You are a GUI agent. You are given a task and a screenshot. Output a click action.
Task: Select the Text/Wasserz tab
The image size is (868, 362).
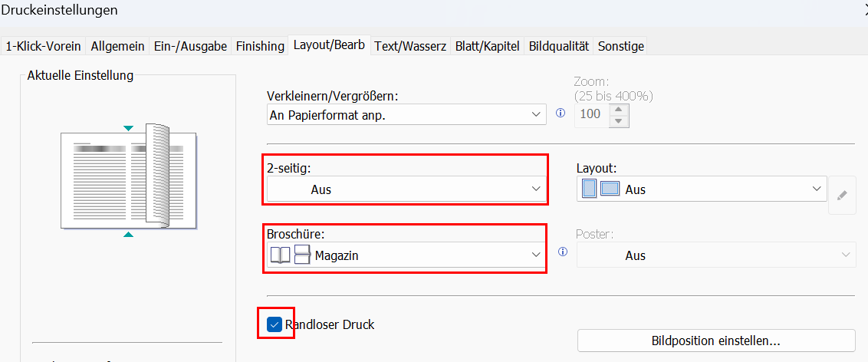(x=410, y=46)
